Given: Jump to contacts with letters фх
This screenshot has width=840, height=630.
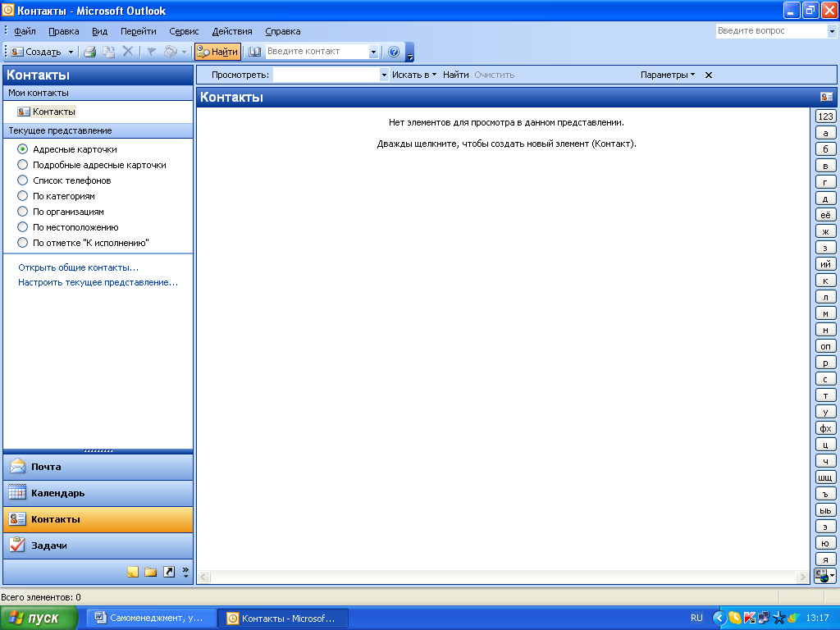Looking at the screenshot, I should (x=825, y=428).
